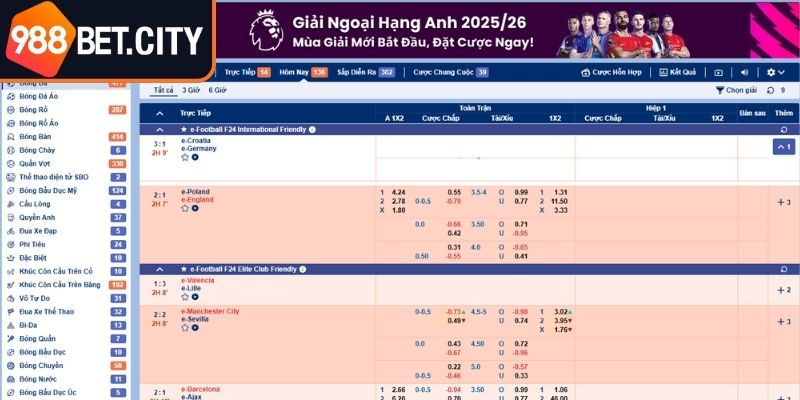The image size is (800, 400).
Task: Click the Đua Xe Thể Thao flag icon
Action: pyautogui.click(x=10, y=312)
